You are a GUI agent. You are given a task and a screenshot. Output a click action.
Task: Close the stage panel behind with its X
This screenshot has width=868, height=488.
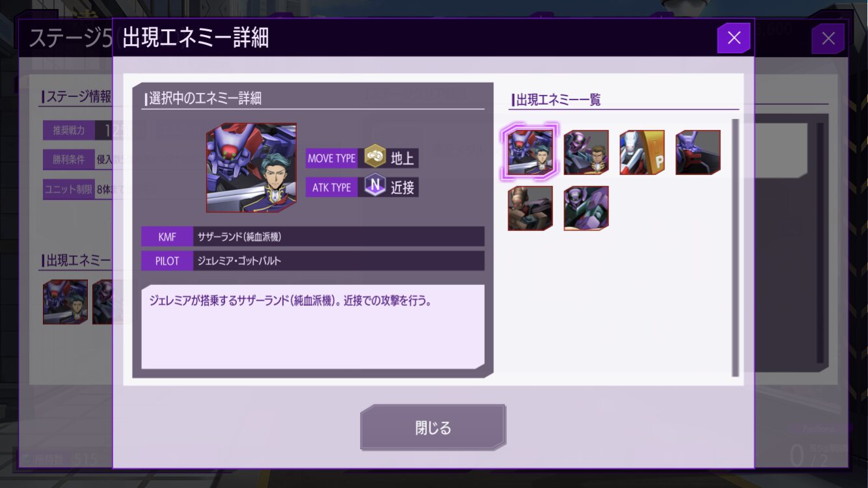828,38
